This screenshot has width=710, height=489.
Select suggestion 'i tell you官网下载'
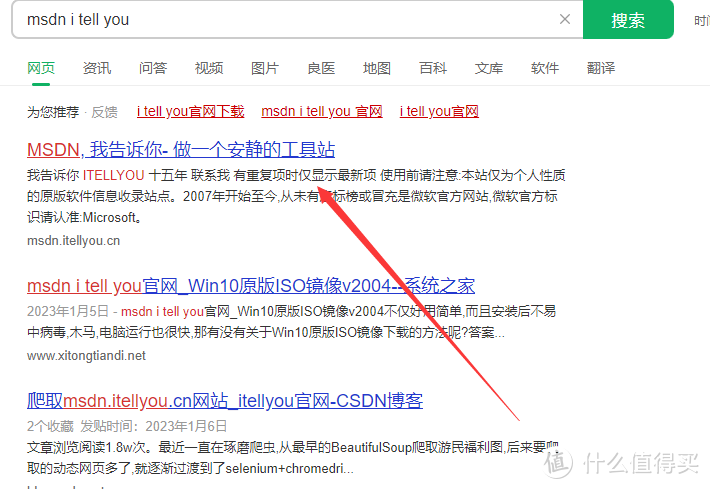191,111
